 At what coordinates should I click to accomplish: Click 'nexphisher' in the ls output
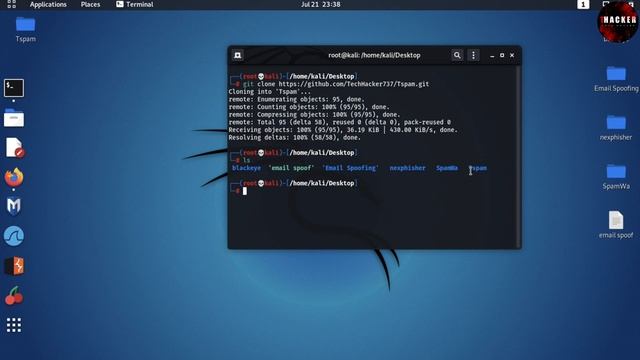[x=407, y=168]
